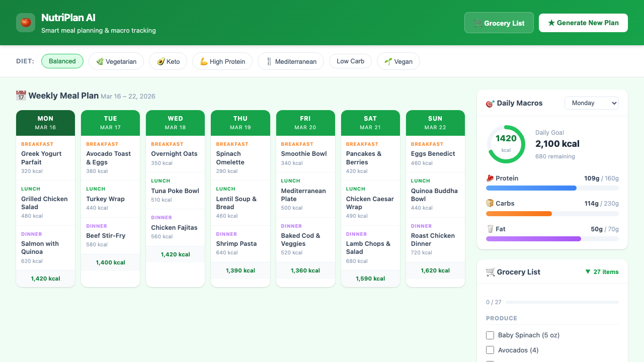Select the Saturday Mar 21 day header

[x=370, y=123]
